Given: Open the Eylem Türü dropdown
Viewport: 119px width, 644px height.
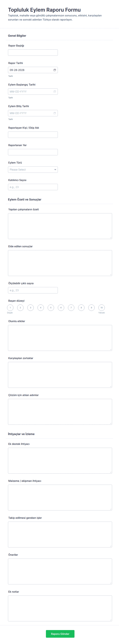Looking at the screenshot, I should point(33,169).
